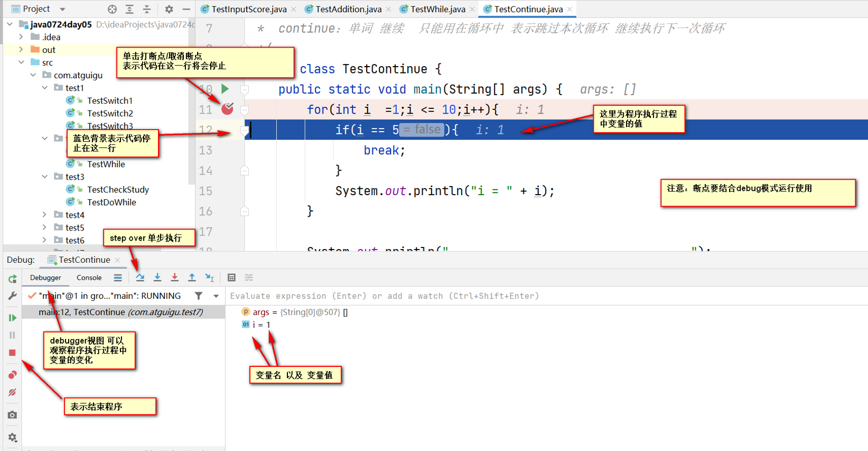
Task: Select the test6 package
Action: point(74,240)
